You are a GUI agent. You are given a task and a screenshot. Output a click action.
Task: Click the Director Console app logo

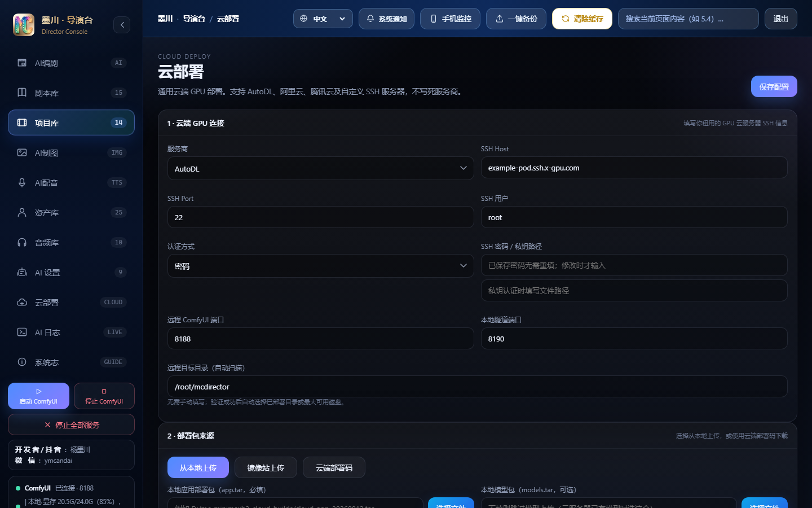[x=24, y=25]
